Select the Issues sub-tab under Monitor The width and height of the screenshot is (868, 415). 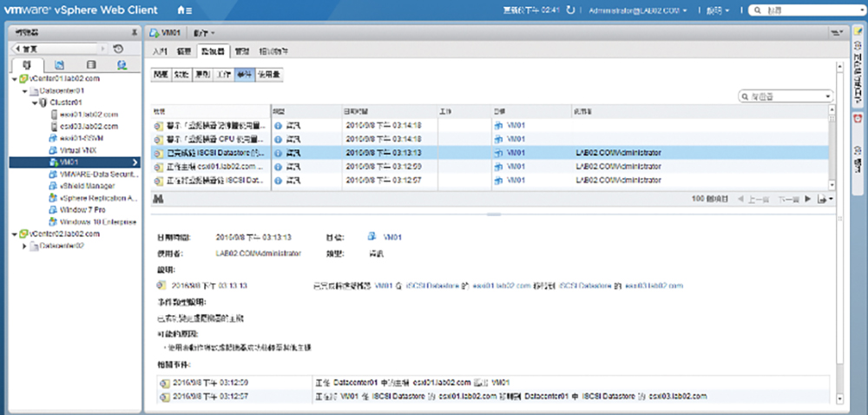pos(161,75)
